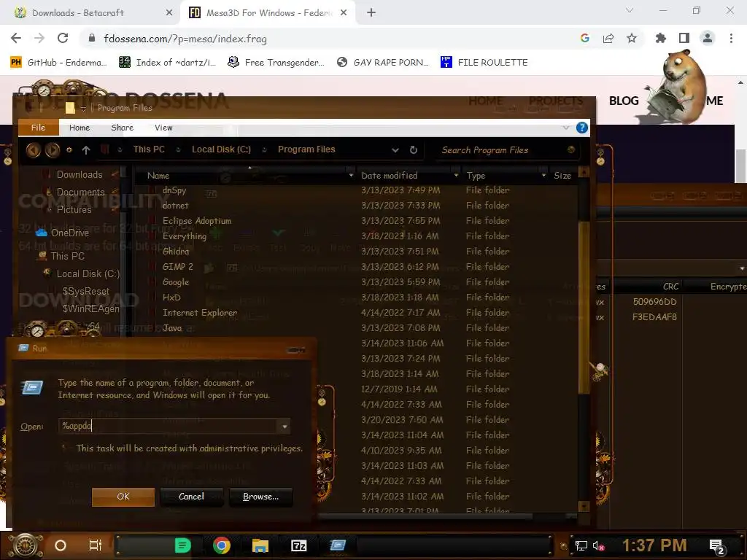Go up one folder level
Image resolution: width=747 pixels, height=560 pixels.
pyautogui.click(x=86, y=150)
